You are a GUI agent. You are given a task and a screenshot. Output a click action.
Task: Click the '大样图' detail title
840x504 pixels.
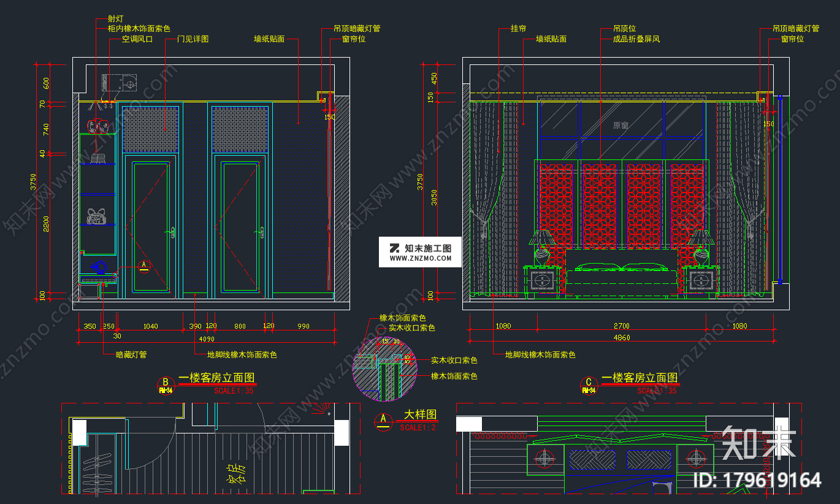421,415
